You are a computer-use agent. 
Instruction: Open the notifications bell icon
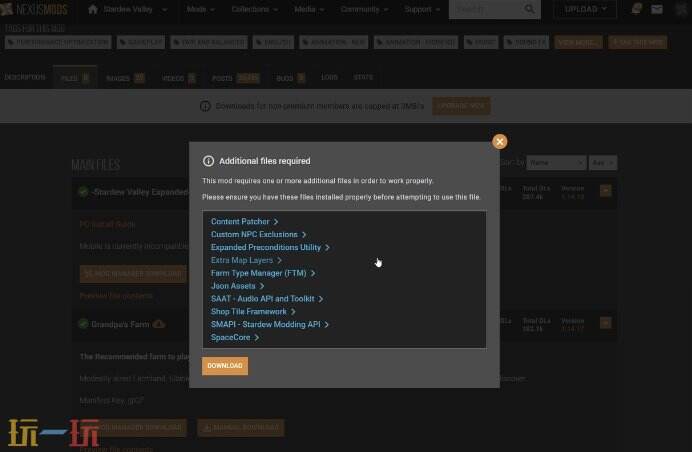pos(637,10)
